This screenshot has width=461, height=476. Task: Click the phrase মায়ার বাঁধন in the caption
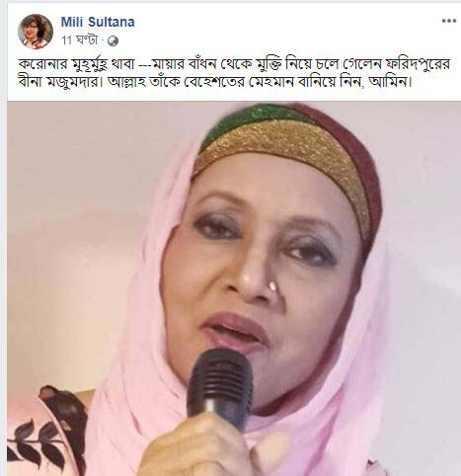point(186,64)
